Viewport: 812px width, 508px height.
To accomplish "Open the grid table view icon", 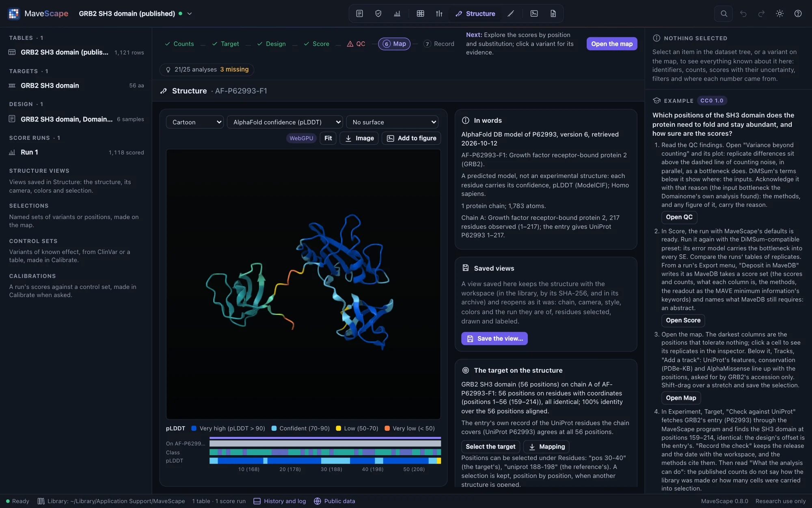I will 420,13.
